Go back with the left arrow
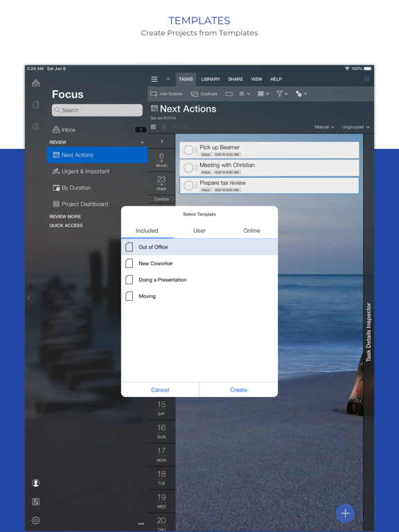Screen dimensions: 399x532 [x=164, y=127]
